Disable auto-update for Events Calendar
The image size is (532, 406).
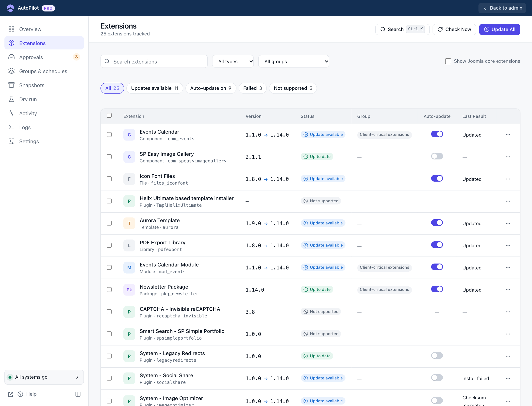437,134
